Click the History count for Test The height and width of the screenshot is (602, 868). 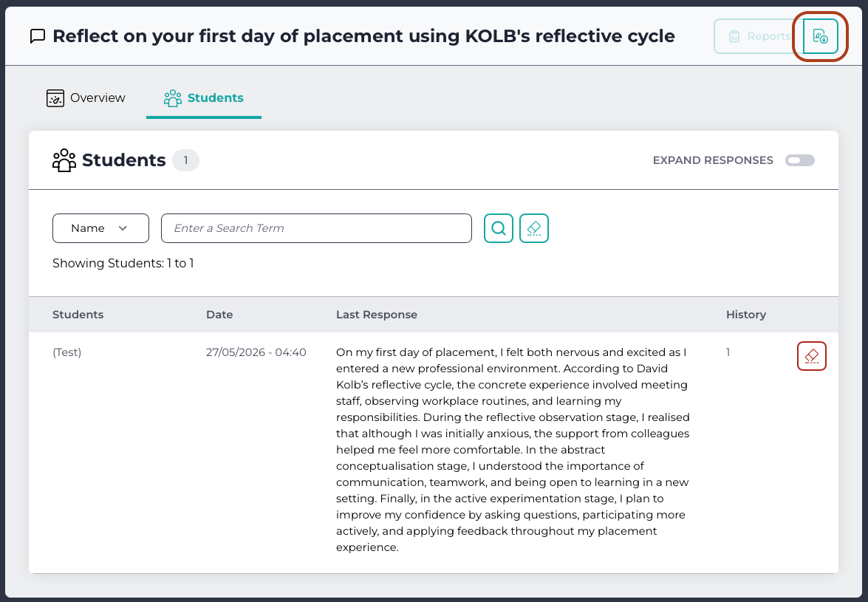click(728, 352)
